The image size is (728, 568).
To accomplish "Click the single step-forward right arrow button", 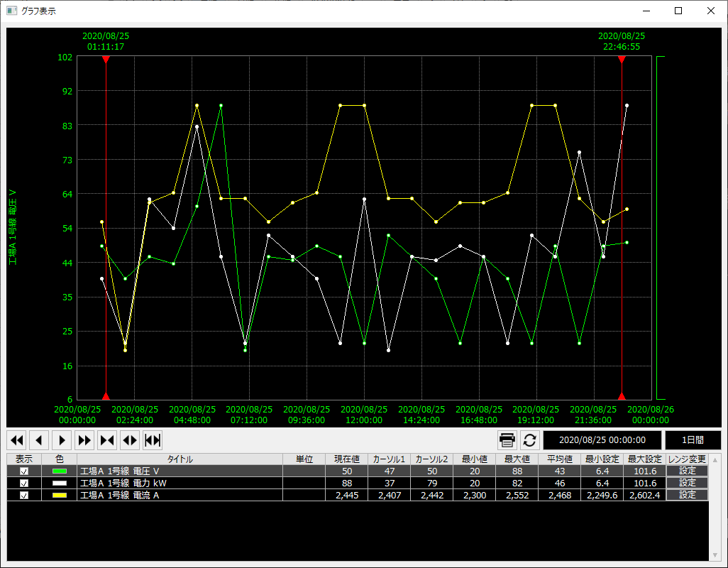I will 62,440.
